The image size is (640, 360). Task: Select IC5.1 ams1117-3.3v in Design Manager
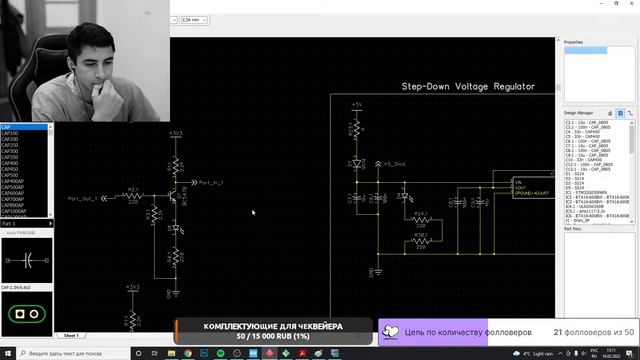(x=585, y=211)
